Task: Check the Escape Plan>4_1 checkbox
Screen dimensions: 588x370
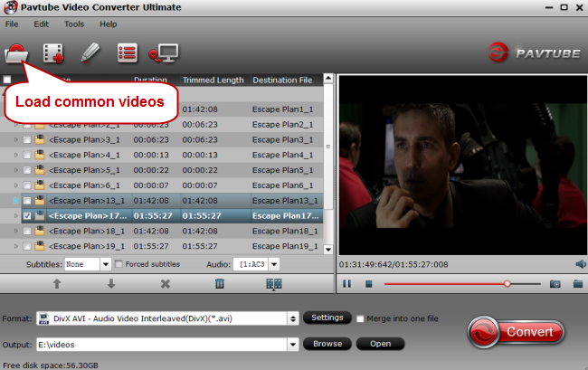Action: pos(27,155)
